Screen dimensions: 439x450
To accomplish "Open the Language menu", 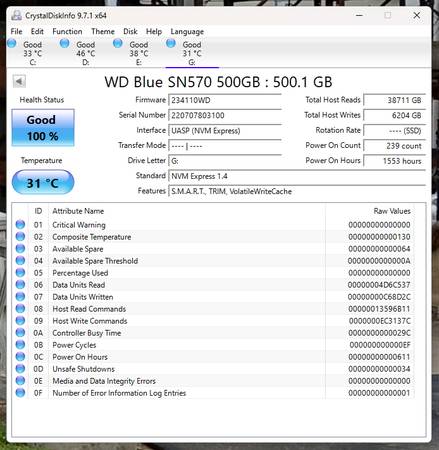I will (x=187, y=32).
